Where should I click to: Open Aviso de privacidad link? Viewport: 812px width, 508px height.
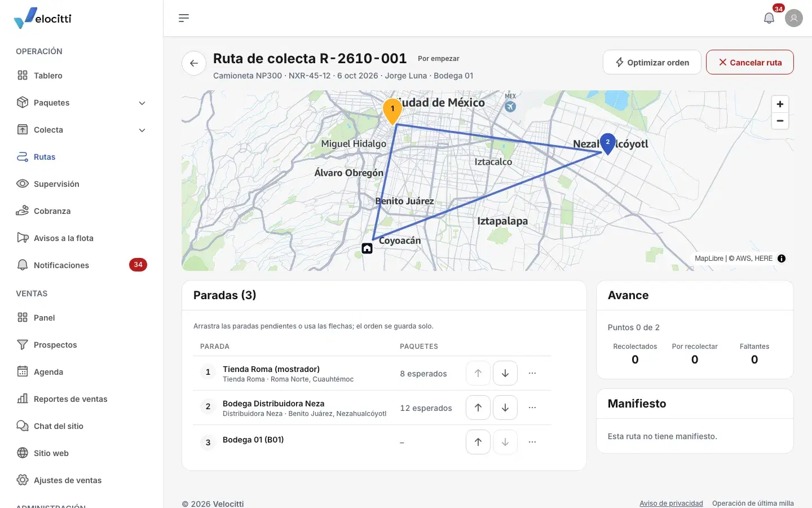pyautogui.click(x=671, y=503)
